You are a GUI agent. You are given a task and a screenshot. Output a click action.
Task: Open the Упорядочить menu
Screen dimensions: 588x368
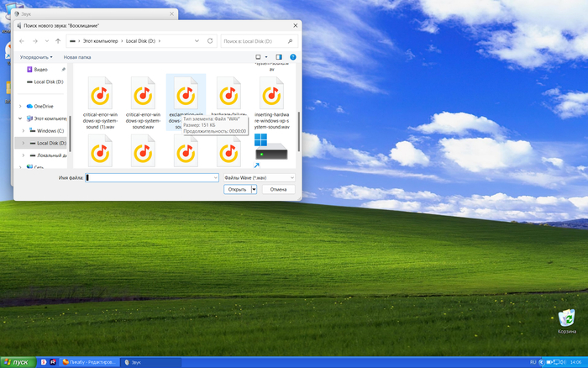(x=35, y=57)
